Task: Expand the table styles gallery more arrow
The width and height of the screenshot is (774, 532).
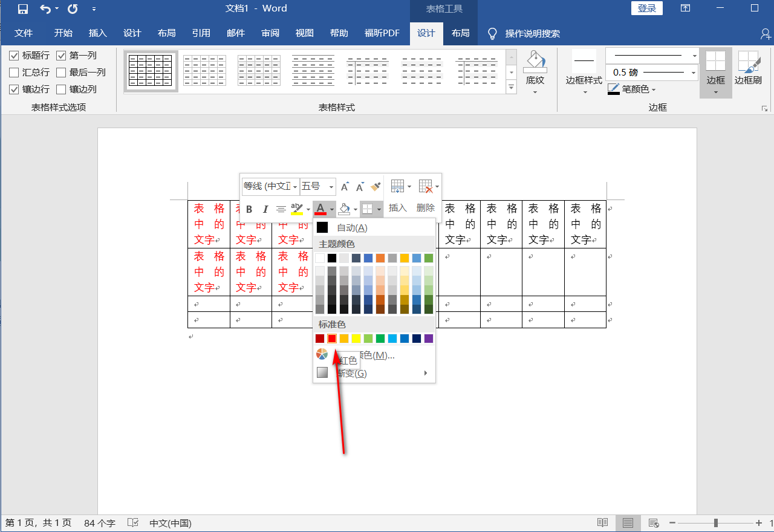Action: pos(511,88)
